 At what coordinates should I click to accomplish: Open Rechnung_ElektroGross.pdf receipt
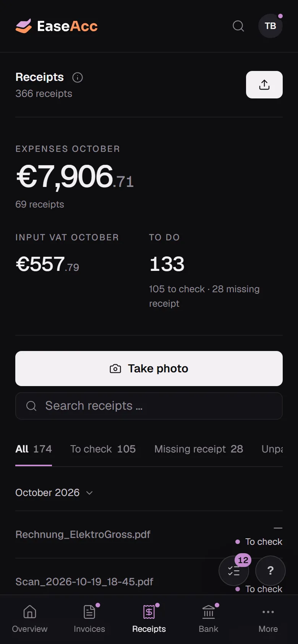coord(149,535)
